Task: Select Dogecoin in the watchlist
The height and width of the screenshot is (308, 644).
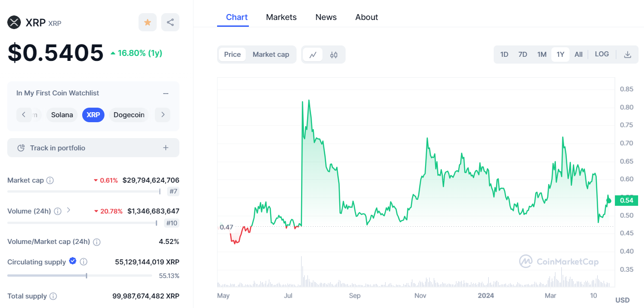Action: coord(129,115)
